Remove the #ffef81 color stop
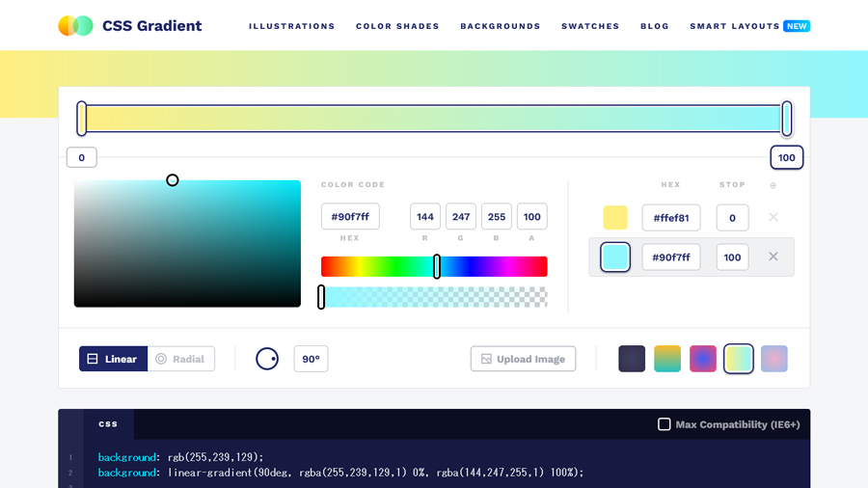This screenshot has height=488, width=868. (773, 218)
